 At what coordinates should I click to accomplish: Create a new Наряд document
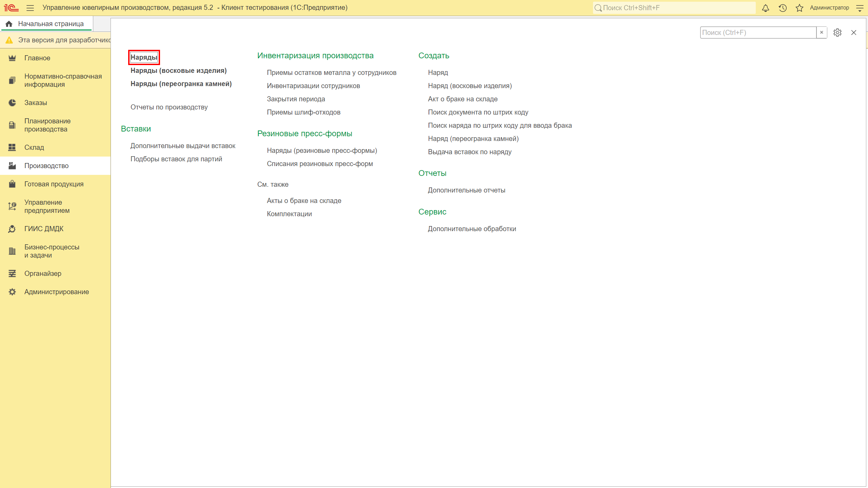[x=438, y=73]
